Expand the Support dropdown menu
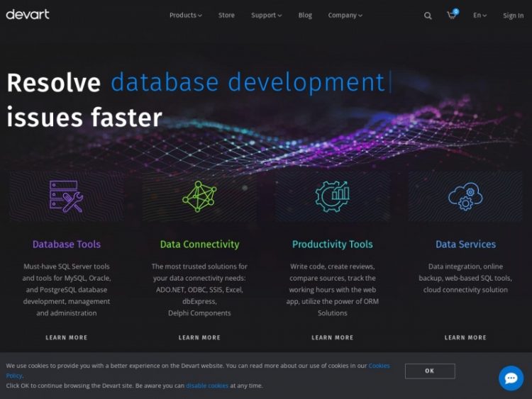The image size is (532, 399). [x=266, y=15]
